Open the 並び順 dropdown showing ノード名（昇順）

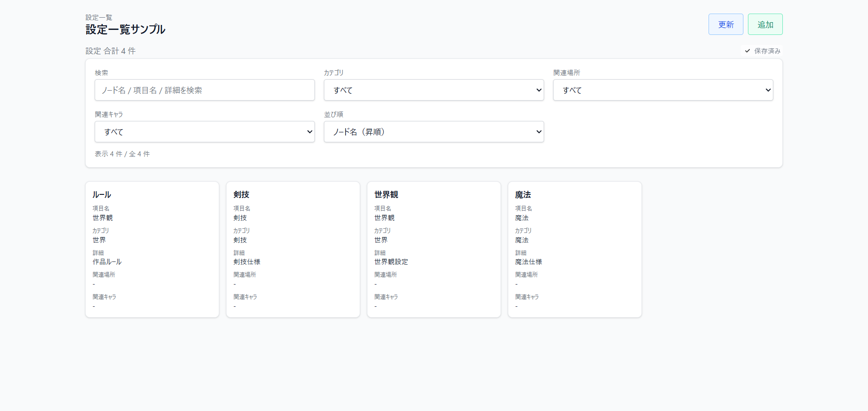click(434, 132)
